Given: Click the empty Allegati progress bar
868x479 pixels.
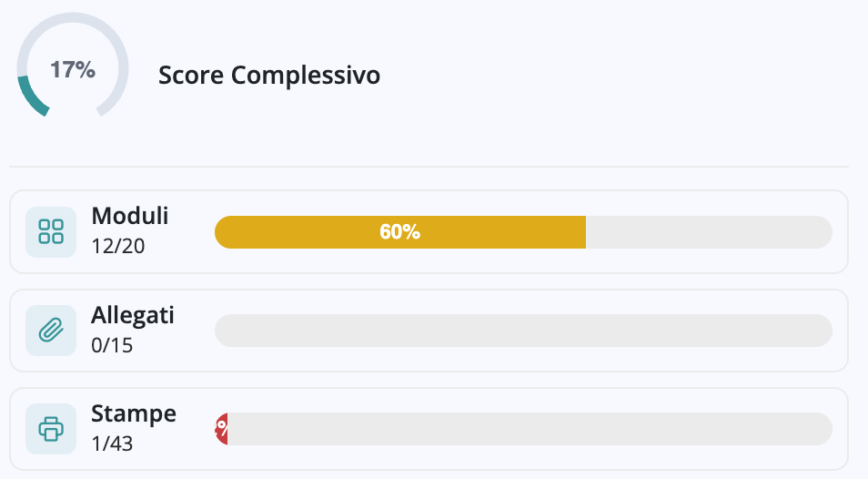Looking at the screenshot, I should pos(523,331).
